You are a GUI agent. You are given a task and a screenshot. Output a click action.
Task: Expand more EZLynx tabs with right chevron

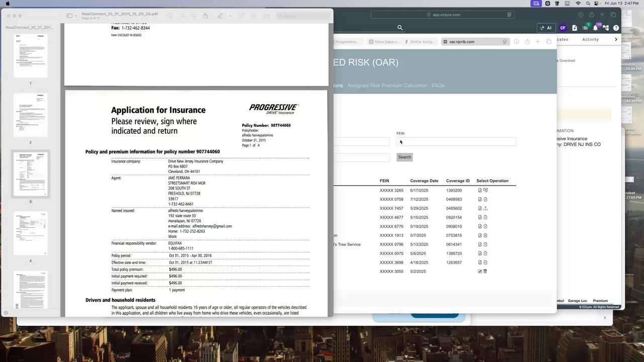coord(616,39)
